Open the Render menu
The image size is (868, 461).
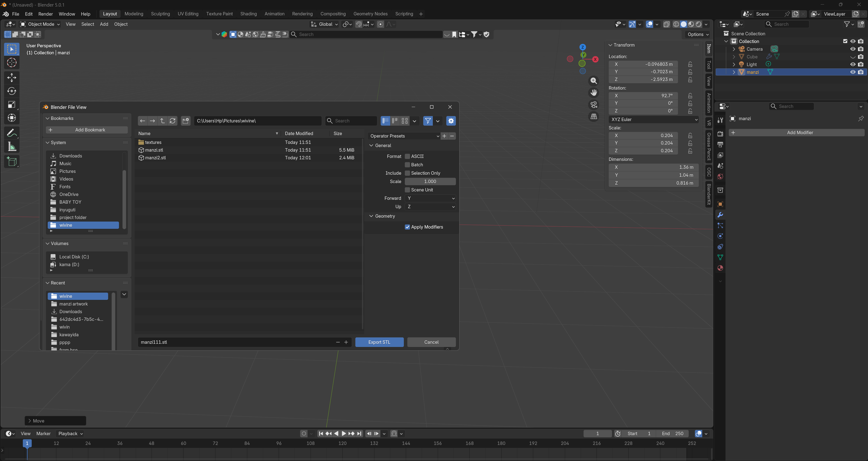[x=45, y=14]
